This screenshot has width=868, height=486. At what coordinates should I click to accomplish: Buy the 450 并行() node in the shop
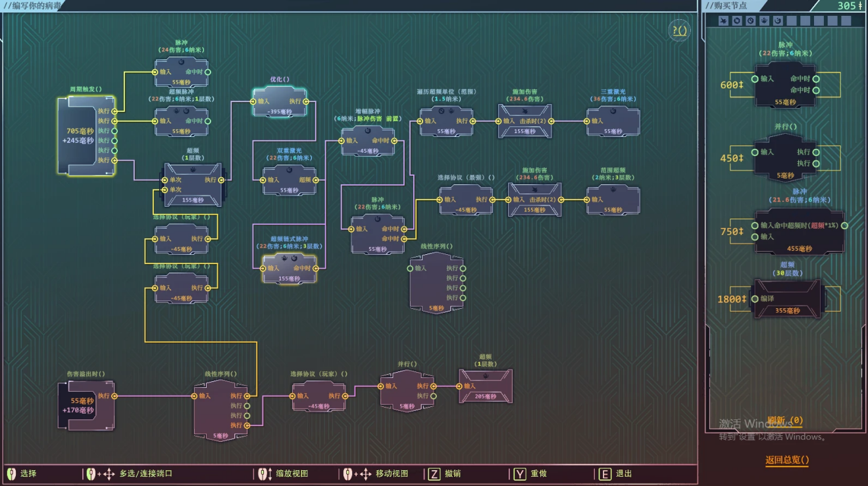click(785, 157)
